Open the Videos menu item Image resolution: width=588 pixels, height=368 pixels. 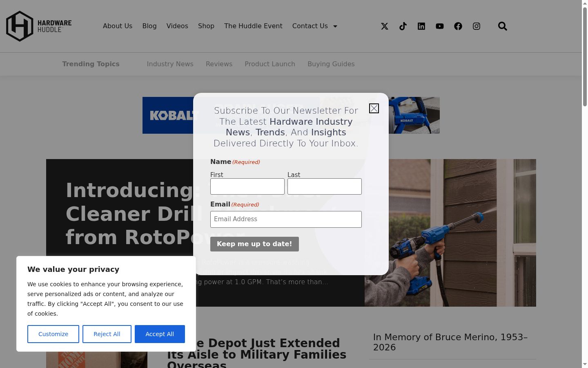pyautogui.click(x=177, y=26)
